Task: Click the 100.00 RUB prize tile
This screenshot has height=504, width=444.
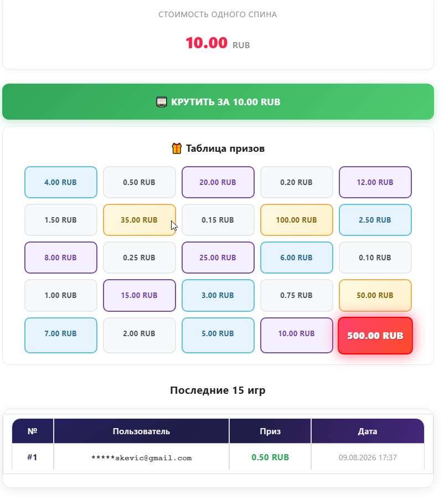Action: coord(297,220)
